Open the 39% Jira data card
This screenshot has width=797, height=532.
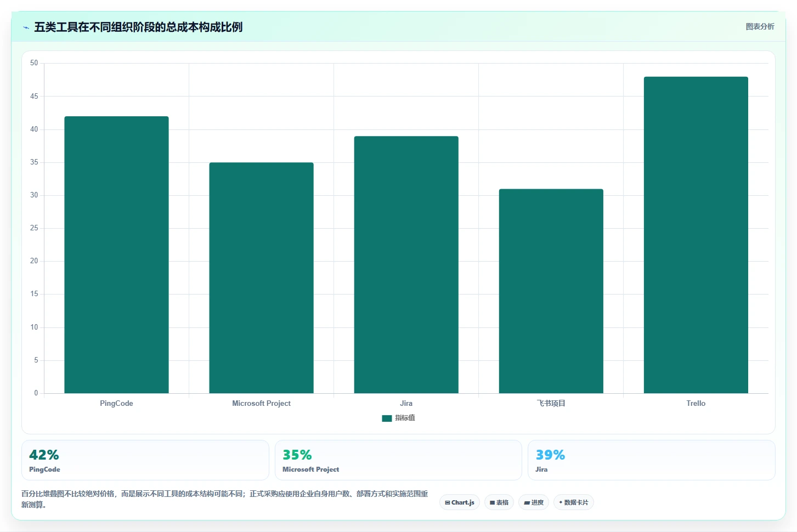click(x=651, y=460)
